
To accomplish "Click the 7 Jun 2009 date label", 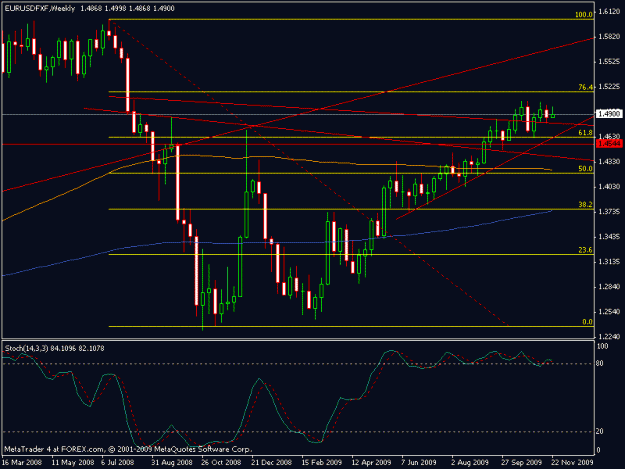I will [419, 463].
